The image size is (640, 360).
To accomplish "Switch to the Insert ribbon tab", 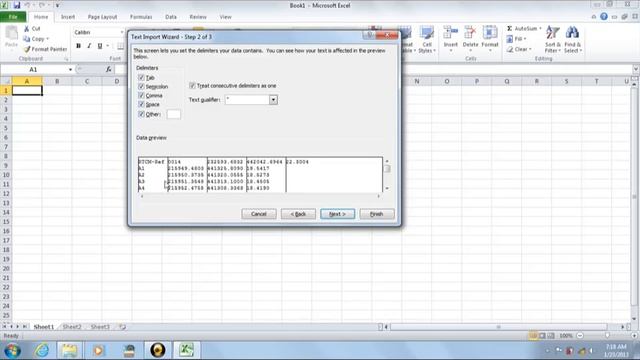I will (x=68, y=17).
